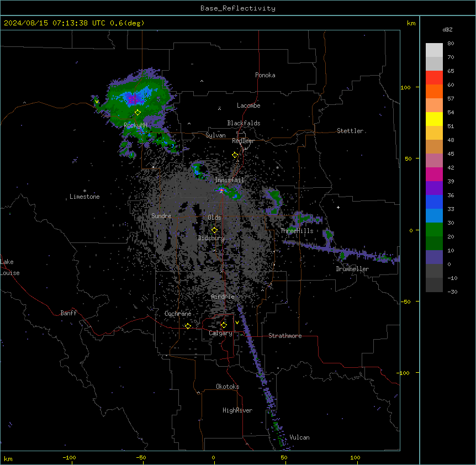
Task: Select the green 30-20 dBZ legend swatch
Action: pyautogui.click(x=434, y=230)
